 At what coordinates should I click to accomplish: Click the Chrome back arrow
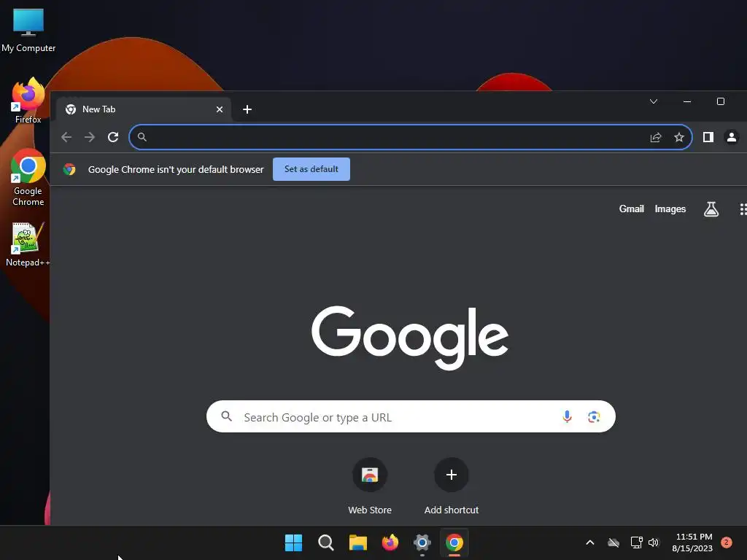66,137
